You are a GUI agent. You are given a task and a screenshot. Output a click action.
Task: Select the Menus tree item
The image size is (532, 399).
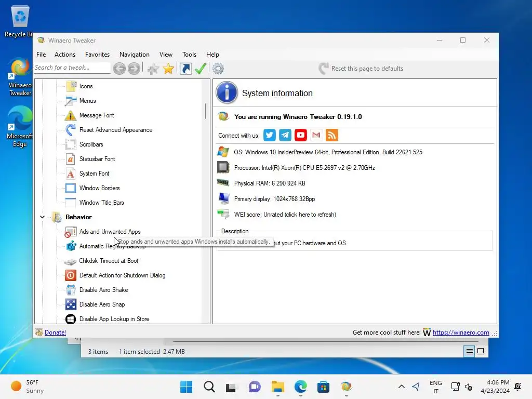(87, 101)
